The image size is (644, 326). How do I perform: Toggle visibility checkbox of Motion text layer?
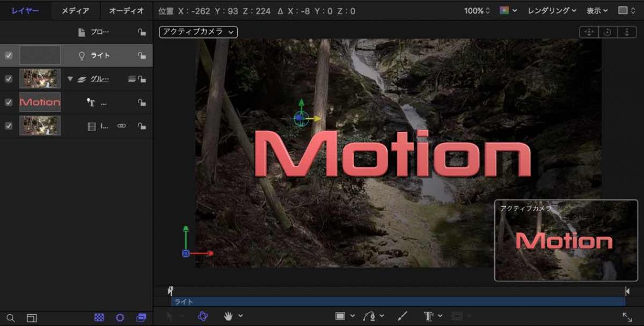(8, 102)
